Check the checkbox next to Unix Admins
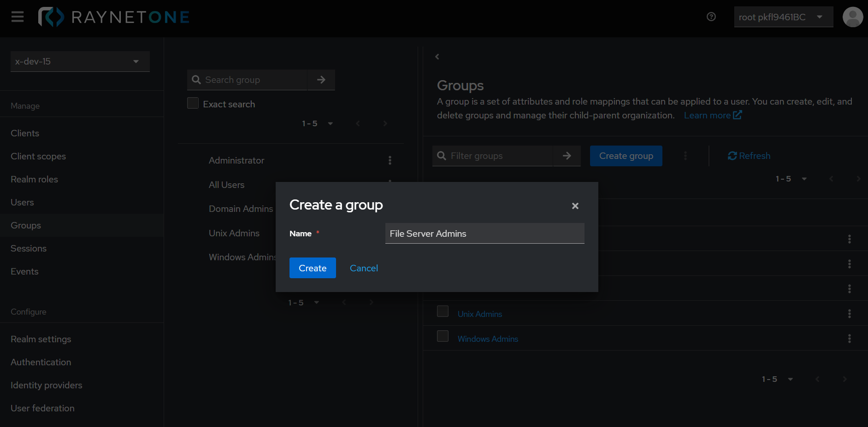The width and height of the screenshot is (868, 427). pos(443,311)
